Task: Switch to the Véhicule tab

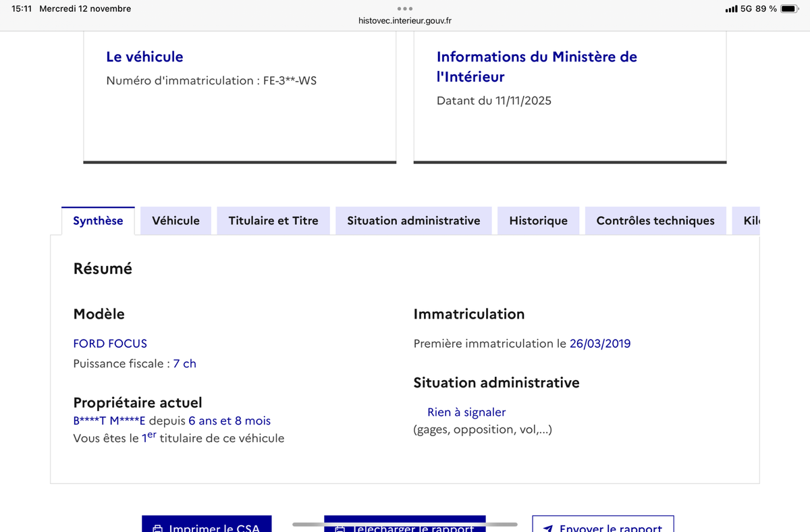Action: click(x=175, y=220)
